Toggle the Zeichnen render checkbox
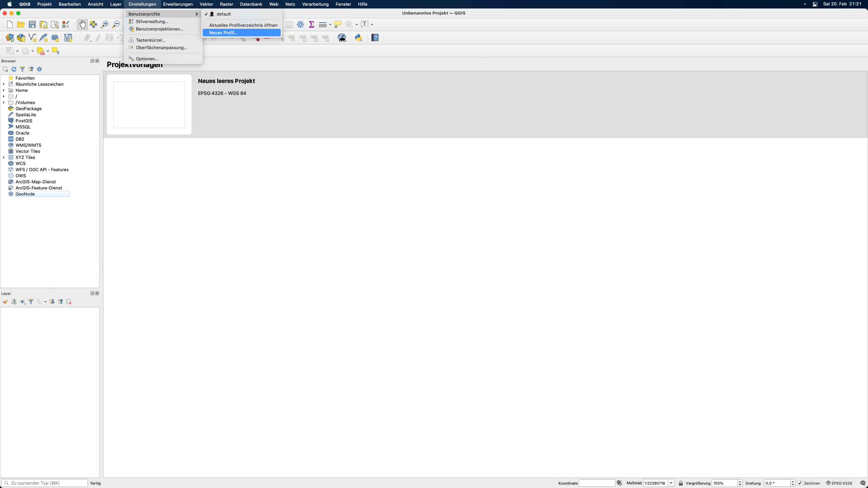Screen dimensions: 868x488 [800, 483]
